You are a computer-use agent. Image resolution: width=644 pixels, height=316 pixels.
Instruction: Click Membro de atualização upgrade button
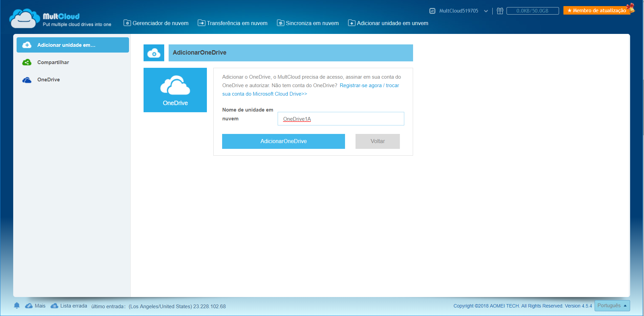pyautogui.click(x=597, y=11)
